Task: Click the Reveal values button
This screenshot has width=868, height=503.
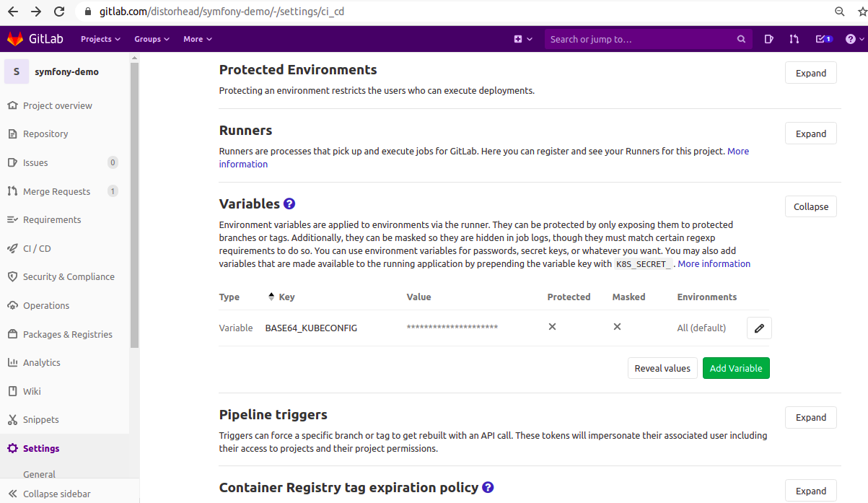Action: click(x=662, y=368)
